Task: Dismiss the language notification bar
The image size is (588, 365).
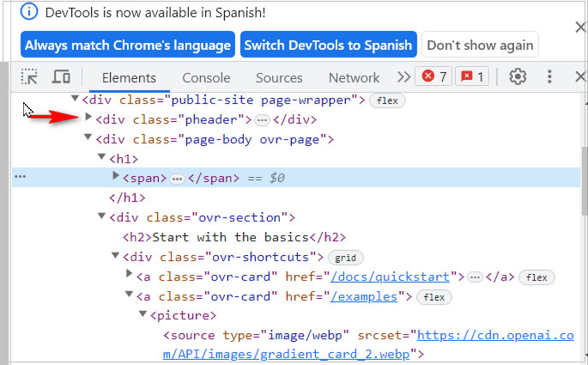Action: pyautogui.click(x=579, y=27)
